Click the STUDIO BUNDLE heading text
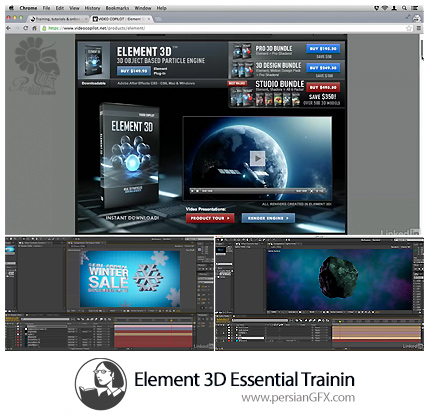 click(280, 84)
